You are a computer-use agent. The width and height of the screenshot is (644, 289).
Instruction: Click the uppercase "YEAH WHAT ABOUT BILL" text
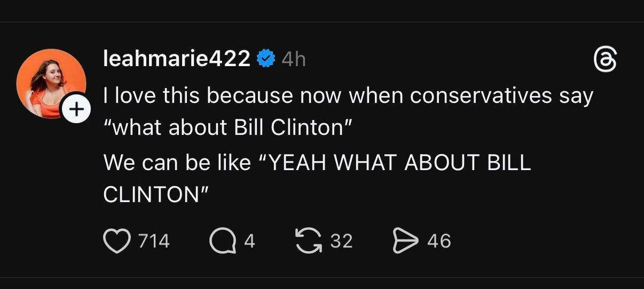(398, 163)
